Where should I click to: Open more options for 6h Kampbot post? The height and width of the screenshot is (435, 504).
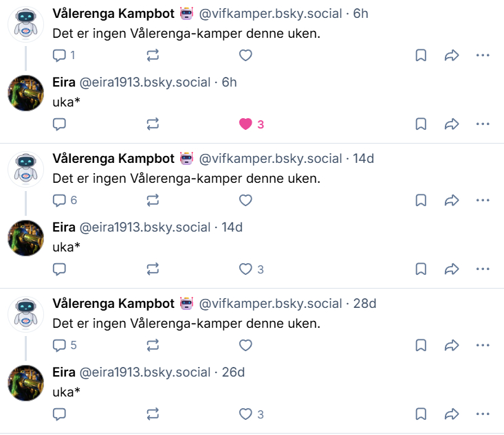[483, 56]
